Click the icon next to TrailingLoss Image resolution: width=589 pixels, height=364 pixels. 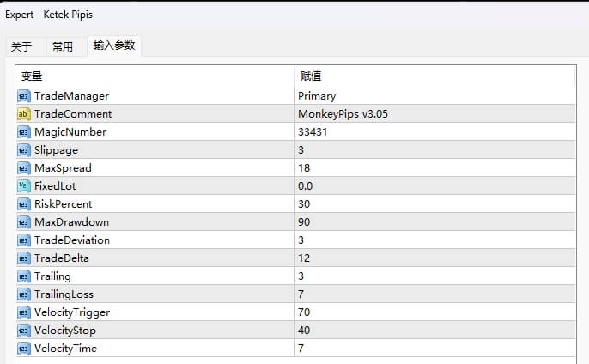coord(23,294)
